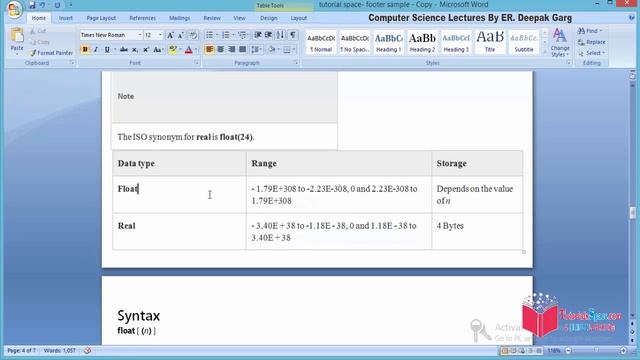Increase paragraph indent
The image size is (640, 360).
tap(269, 36)
